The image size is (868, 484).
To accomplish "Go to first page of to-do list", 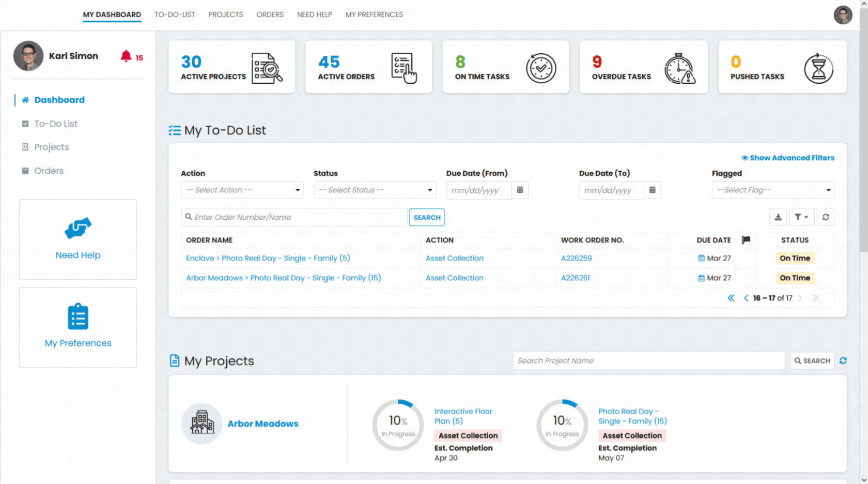I will [x=731, y=298].
